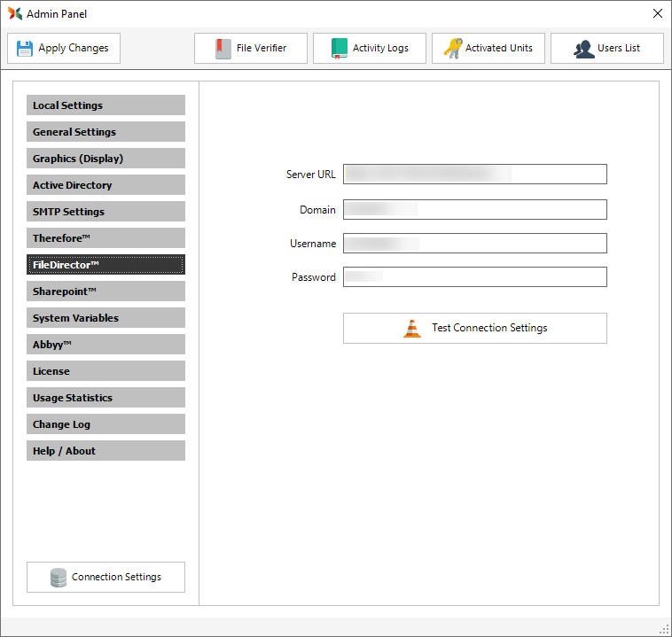Open Users List via people icon
The width and height of the screenshot is (672, 637).
click(583, 48)
